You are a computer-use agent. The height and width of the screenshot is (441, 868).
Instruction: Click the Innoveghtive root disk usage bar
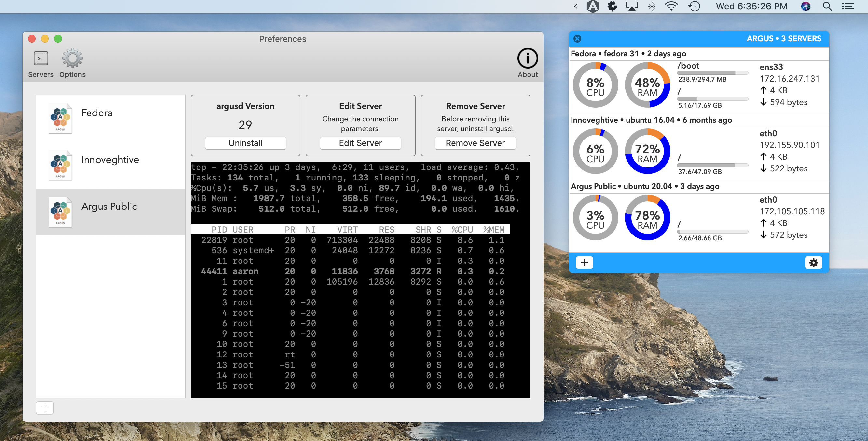pyautogui.click(x=712, y=165)
